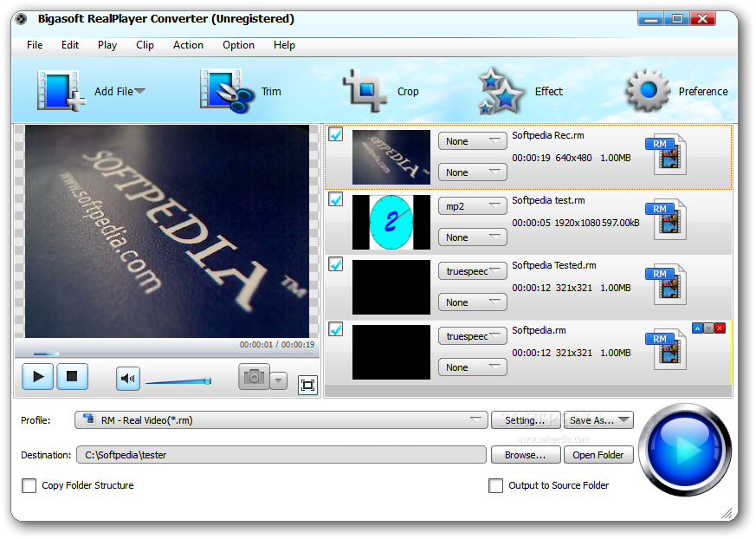Click RM format icon for Softpedia Tested.rm
The width and height of the screenshot is (756, 539).
tap(666, 284)
